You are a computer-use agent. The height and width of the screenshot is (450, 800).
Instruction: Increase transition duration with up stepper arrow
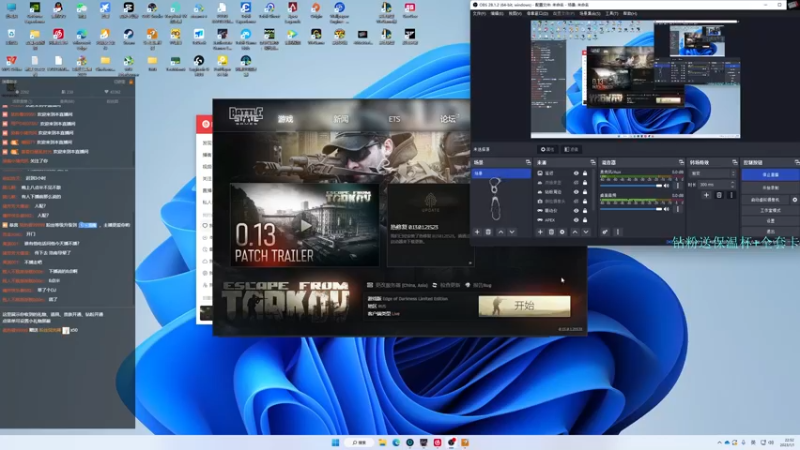coord(733,183)
